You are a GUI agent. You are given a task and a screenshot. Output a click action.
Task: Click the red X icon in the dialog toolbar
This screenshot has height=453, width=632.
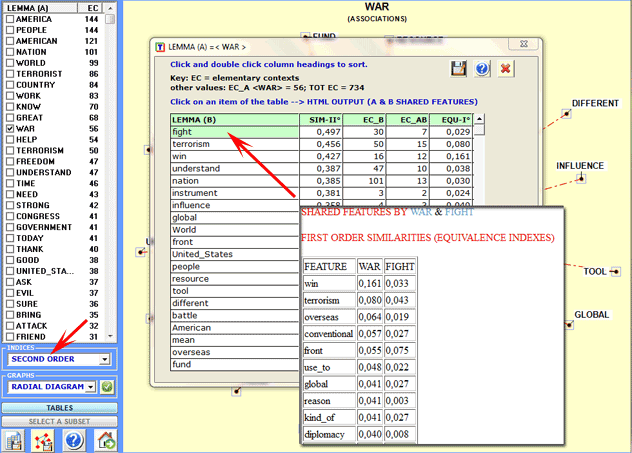click(505, 69)
